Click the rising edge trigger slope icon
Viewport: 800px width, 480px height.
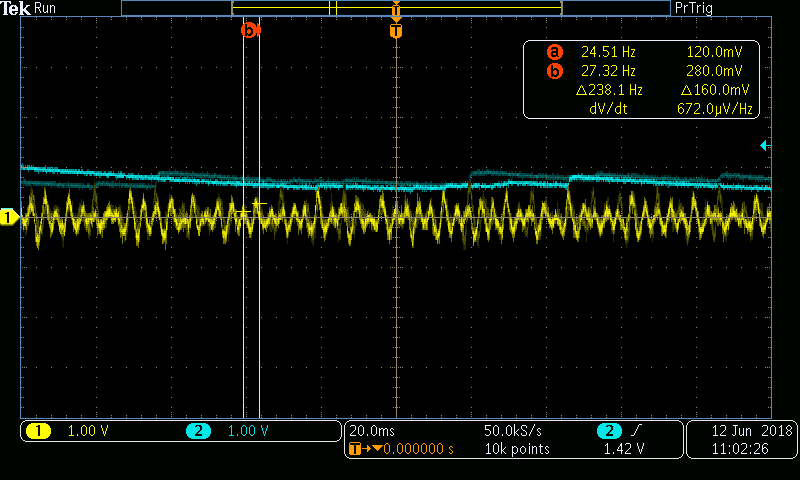(636, 431)
